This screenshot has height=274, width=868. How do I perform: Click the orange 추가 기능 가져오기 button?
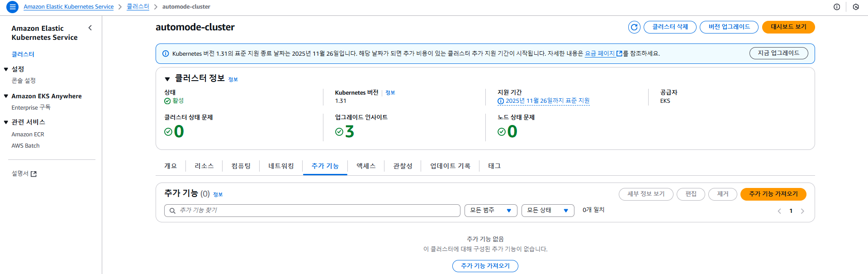[x=773, y=194]
